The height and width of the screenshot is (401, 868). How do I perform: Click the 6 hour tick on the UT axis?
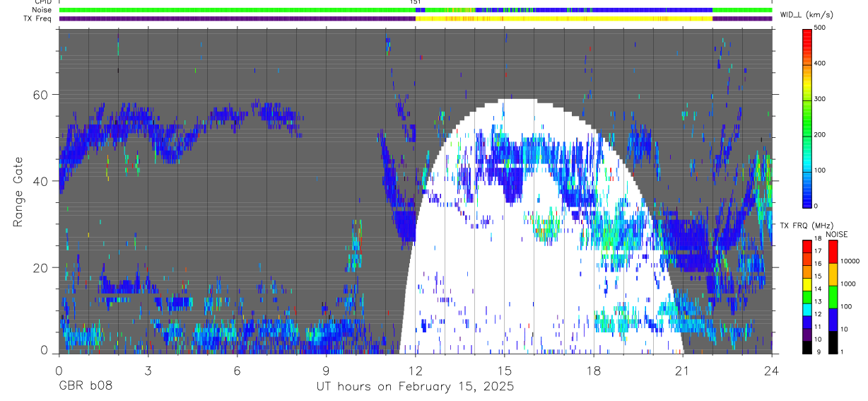click(237, 369)
